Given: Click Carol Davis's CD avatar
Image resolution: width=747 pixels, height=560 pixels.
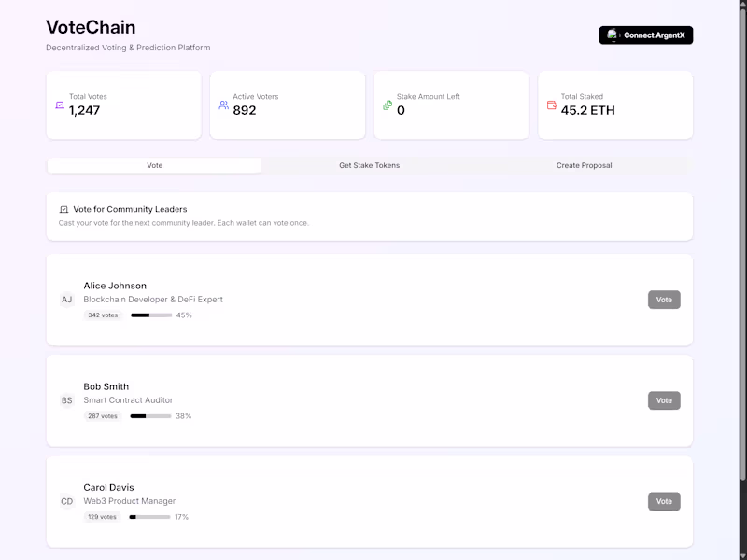Looking at the screenshot, I should 66,501.
